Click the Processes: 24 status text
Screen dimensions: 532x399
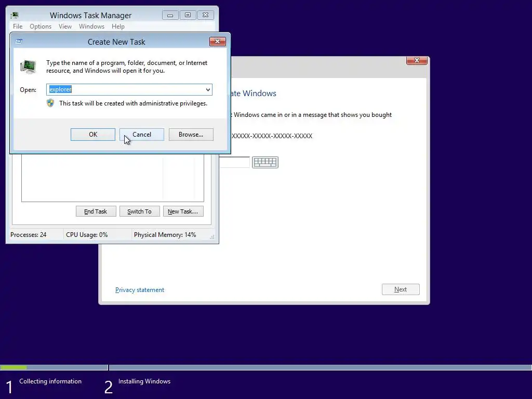pyautogui.click(x=29, y=235)
